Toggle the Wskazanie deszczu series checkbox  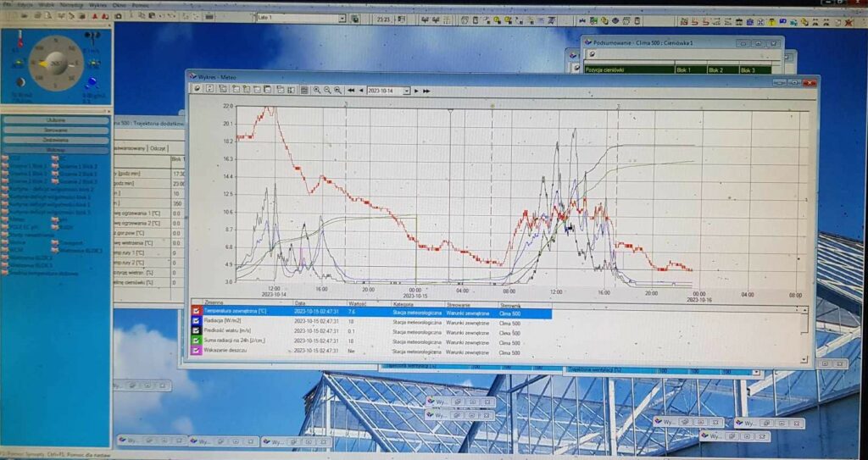tap(197, 351)
